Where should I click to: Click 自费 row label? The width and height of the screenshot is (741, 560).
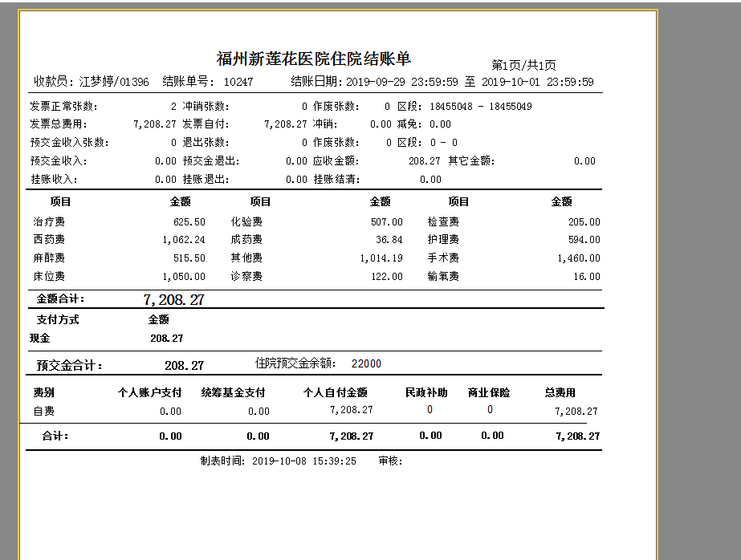point(44,412)
